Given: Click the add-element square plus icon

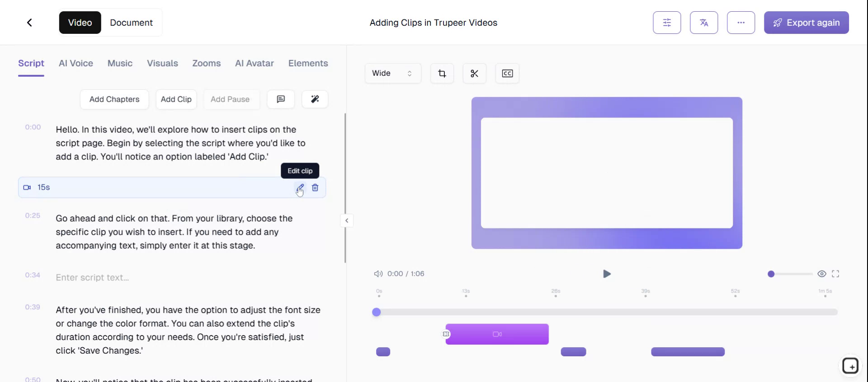Looking at the screenshot, I should tap(850, 366).
